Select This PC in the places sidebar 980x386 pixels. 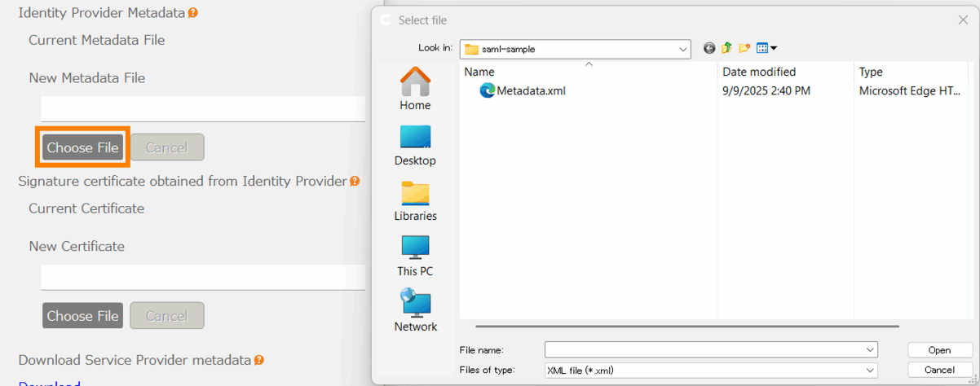point(415,256)
